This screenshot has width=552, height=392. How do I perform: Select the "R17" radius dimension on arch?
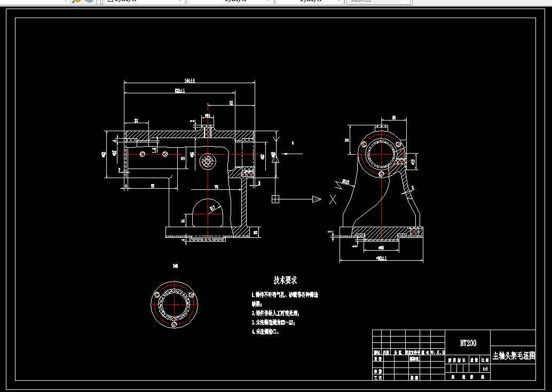[213, 208]
